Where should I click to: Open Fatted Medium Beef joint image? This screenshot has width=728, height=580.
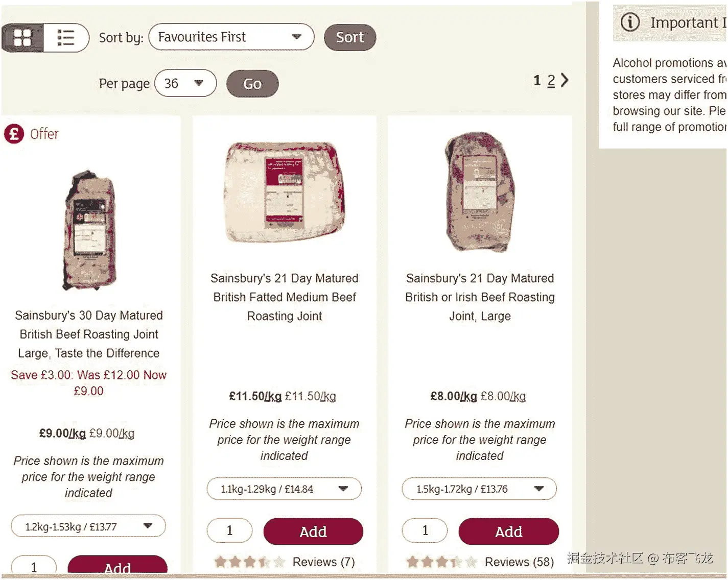point(285,192)
